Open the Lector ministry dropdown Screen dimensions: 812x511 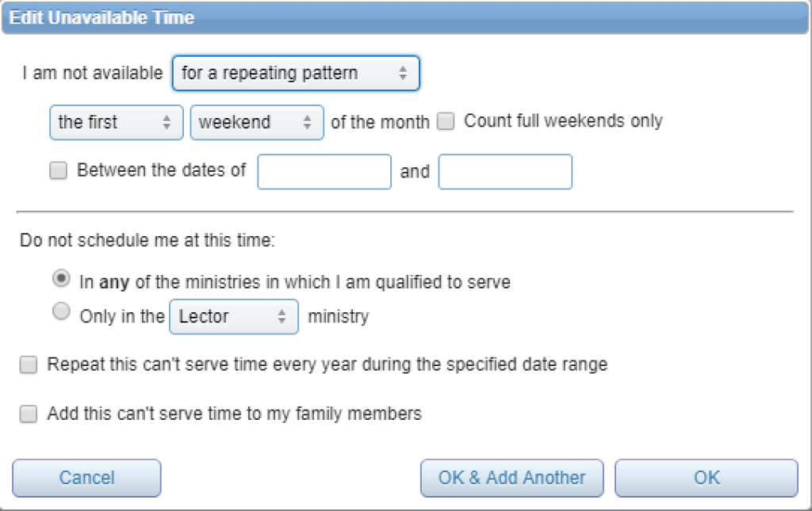click(x=234, y=317)
